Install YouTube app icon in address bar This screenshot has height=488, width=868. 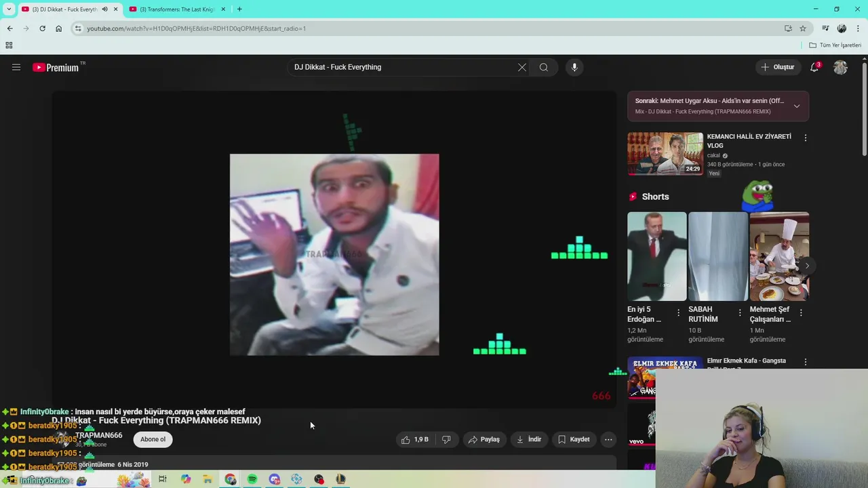pos(788,28)
